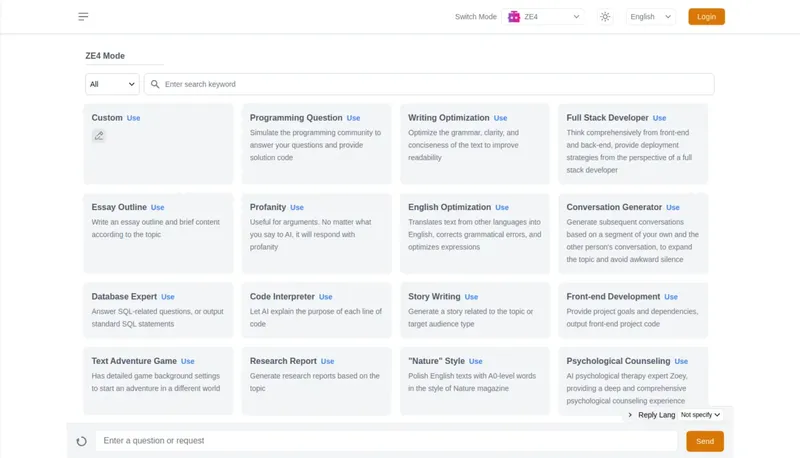Click Use beside Story Writing
Screen dimensions: 800x458
[471, 297]
